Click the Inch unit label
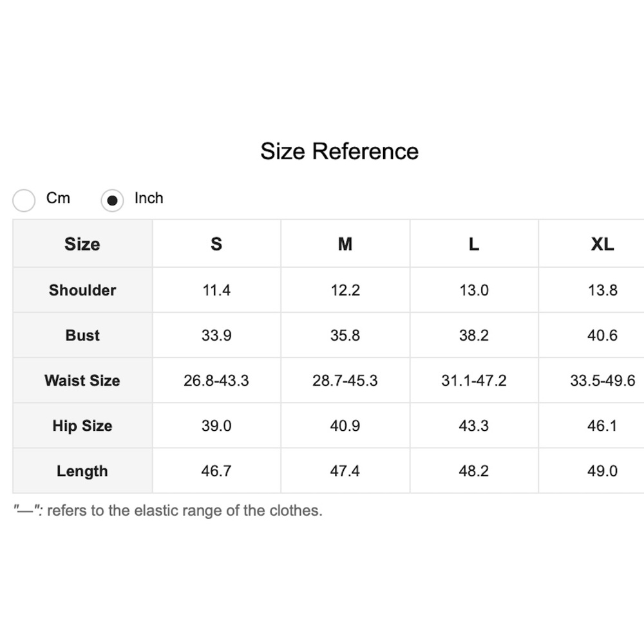Viewport: 644px width, 644px height. pyautogui.click(x=149, y=198)
